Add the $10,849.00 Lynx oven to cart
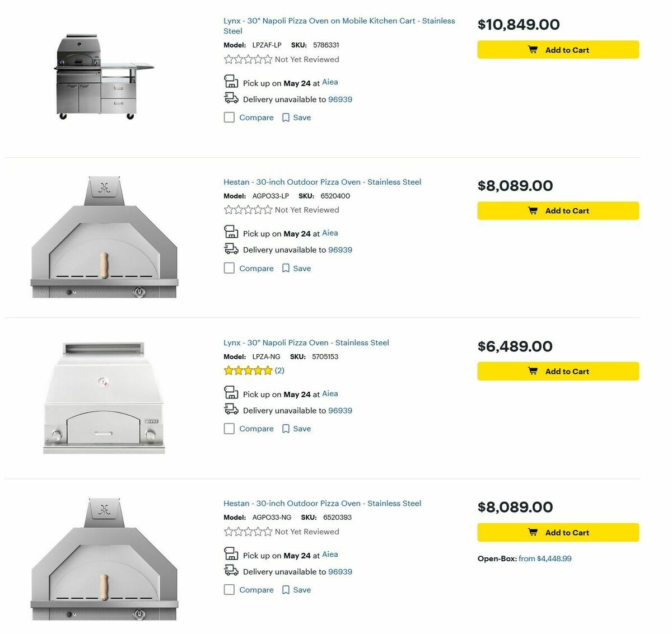The width and height of the screenshot is (672, 634). (x=558, y=50)
